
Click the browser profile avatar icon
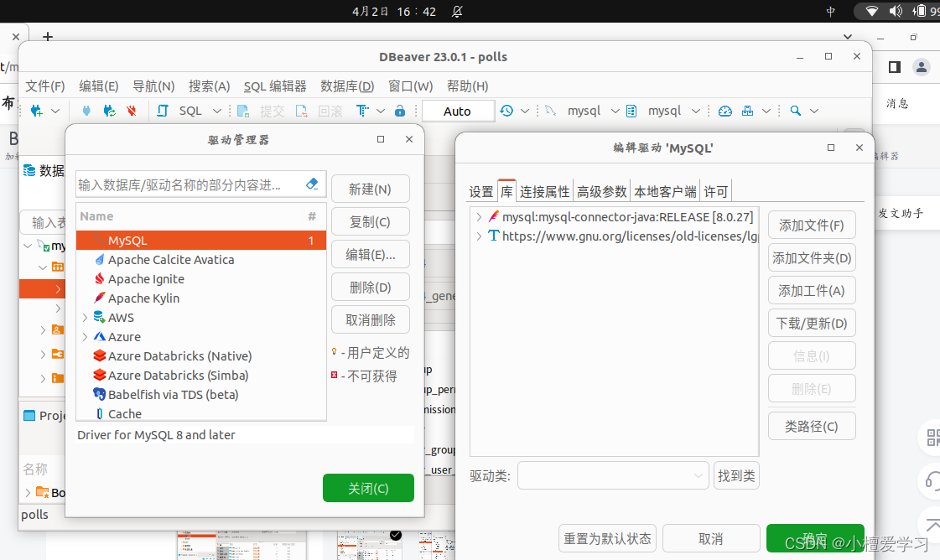click(921, 67)
